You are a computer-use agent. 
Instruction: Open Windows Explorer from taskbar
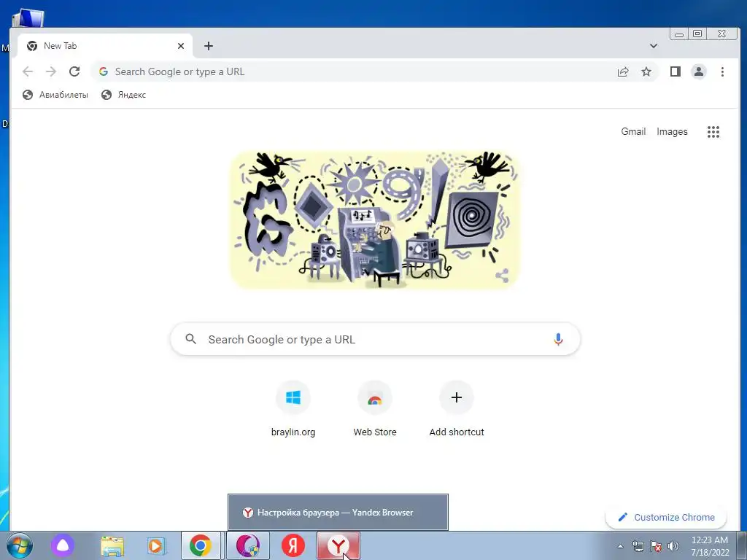pos(112,545)
